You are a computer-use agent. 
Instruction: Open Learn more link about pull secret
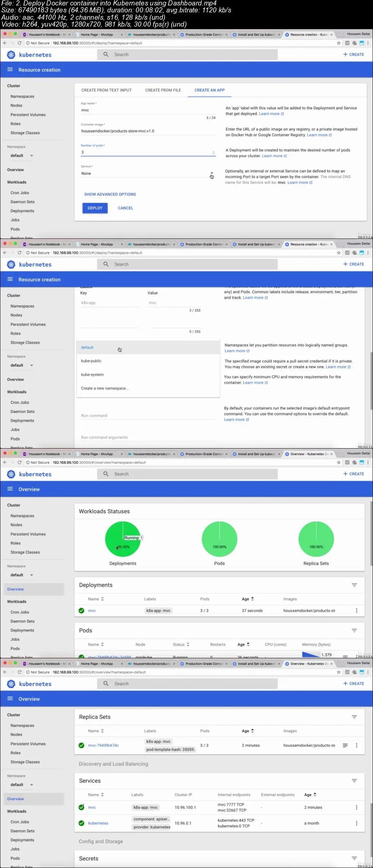[338, 367]
